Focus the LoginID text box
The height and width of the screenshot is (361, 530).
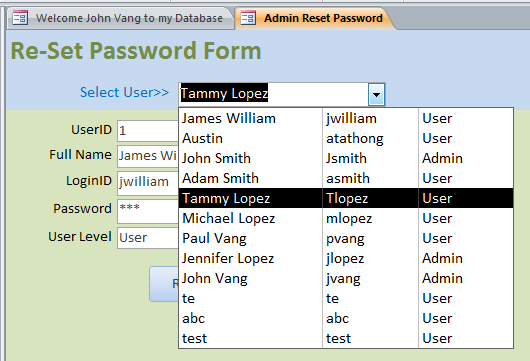coord(148,183)
